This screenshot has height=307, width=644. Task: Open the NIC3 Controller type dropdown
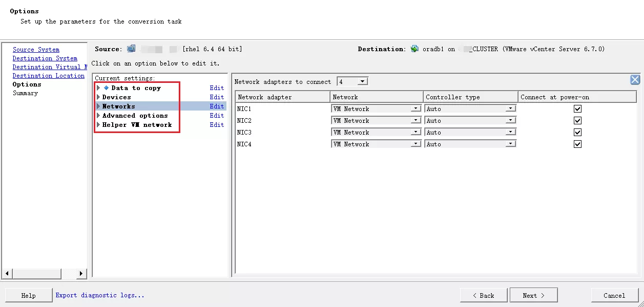[510, 133]
